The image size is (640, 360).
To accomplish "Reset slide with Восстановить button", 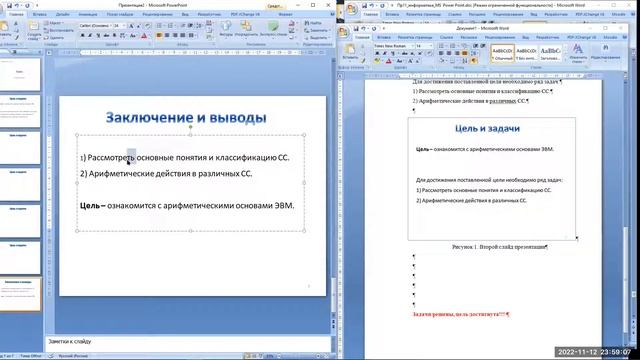I will [59, 30].
